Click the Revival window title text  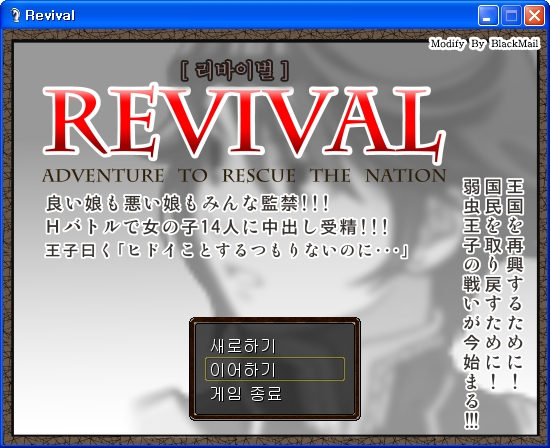click(50, 15)
